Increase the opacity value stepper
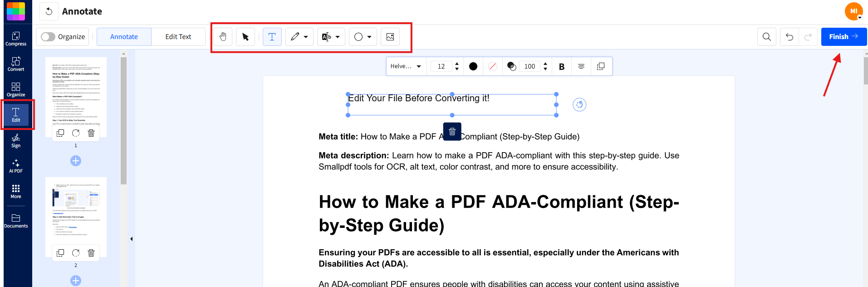The height and width of the screenshot is (287, 868). pyautogui.click(x=545, y=64)
